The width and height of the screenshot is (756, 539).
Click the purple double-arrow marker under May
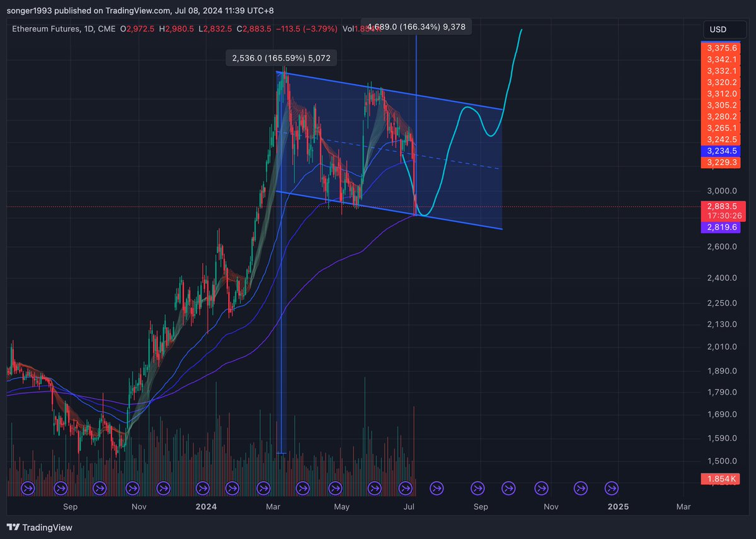coord(334,487)
